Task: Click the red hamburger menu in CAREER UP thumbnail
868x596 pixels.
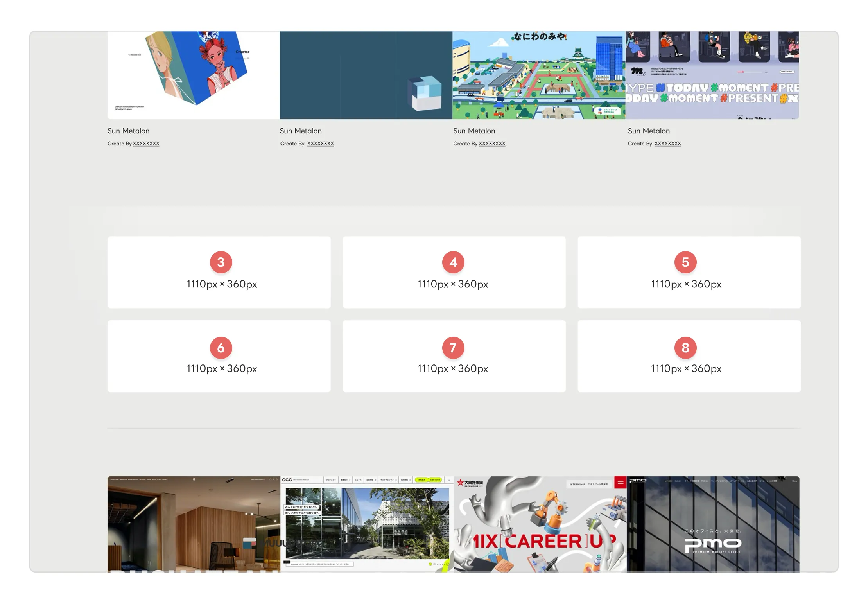Action: coord(620,483)
